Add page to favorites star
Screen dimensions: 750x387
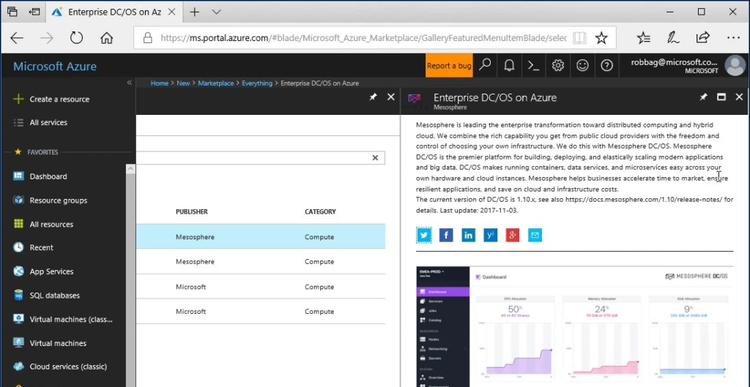[x=601, y=38]
